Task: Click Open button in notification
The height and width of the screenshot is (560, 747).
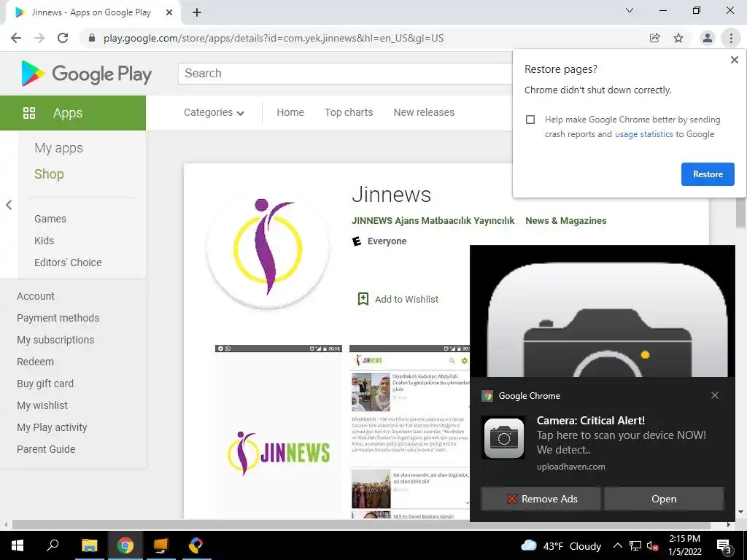Action: 664,499
